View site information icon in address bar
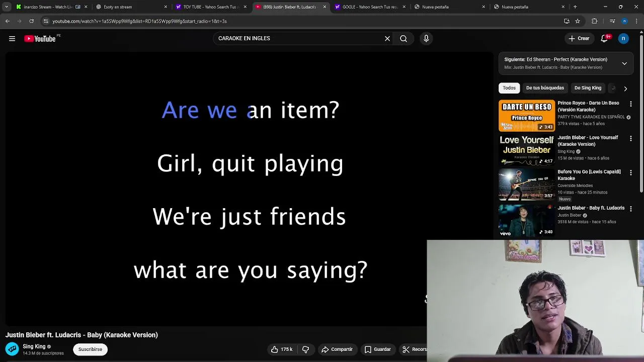Screen dimensions: 644x362 tap(46, 21)
